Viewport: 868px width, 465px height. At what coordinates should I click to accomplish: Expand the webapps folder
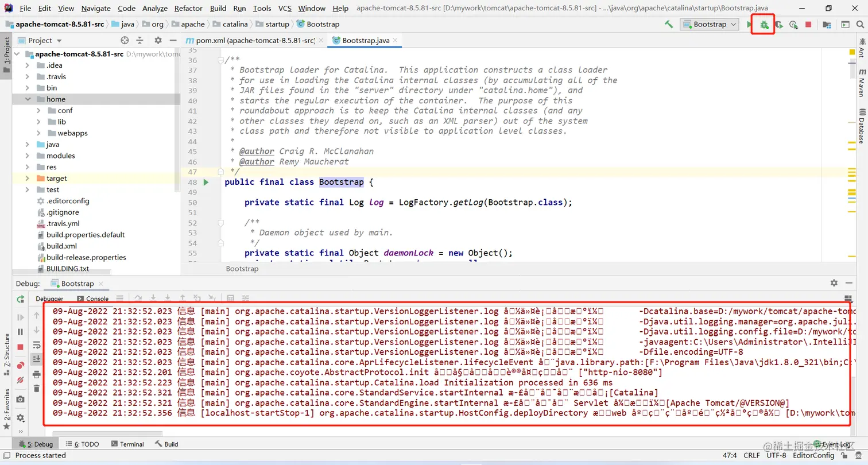[x=38, y=133]
